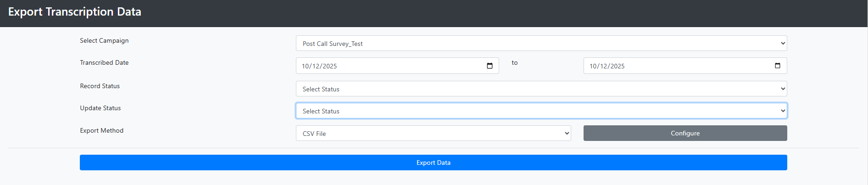Select year segment of start Transcribed Date
868x185 pixels.
[x=329, y=66]
